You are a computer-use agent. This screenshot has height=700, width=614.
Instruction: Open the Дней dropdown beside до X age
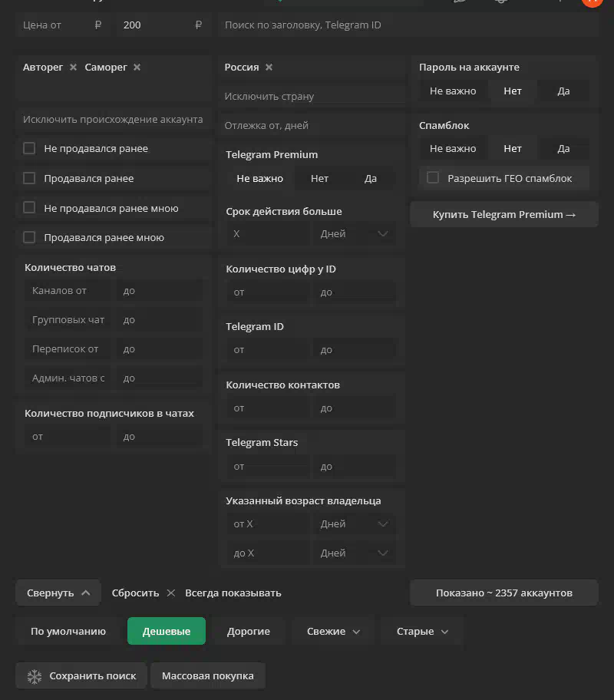click(354, 553)
